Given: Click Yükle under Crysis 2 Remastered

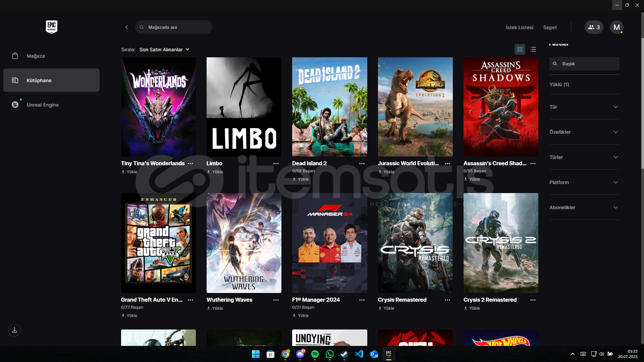Looking at the screenshot, I should [472, 308].
